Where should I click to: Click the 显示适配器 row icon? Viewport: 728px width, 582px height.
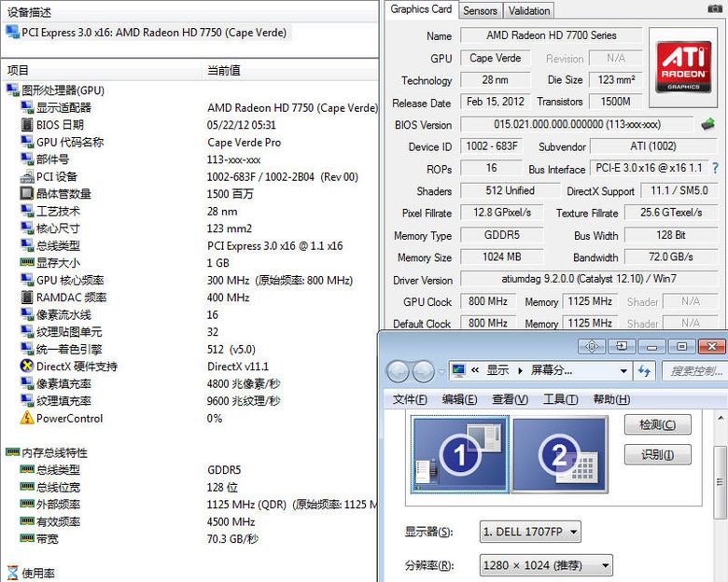pyautogui.click(x=27, y=106)
